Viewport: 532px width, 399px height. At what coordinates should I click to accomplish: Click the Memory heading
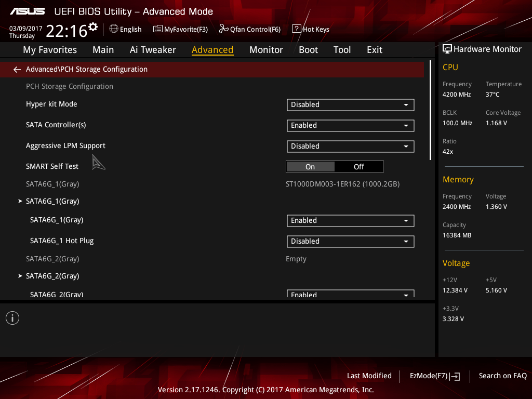coord(458,179)
